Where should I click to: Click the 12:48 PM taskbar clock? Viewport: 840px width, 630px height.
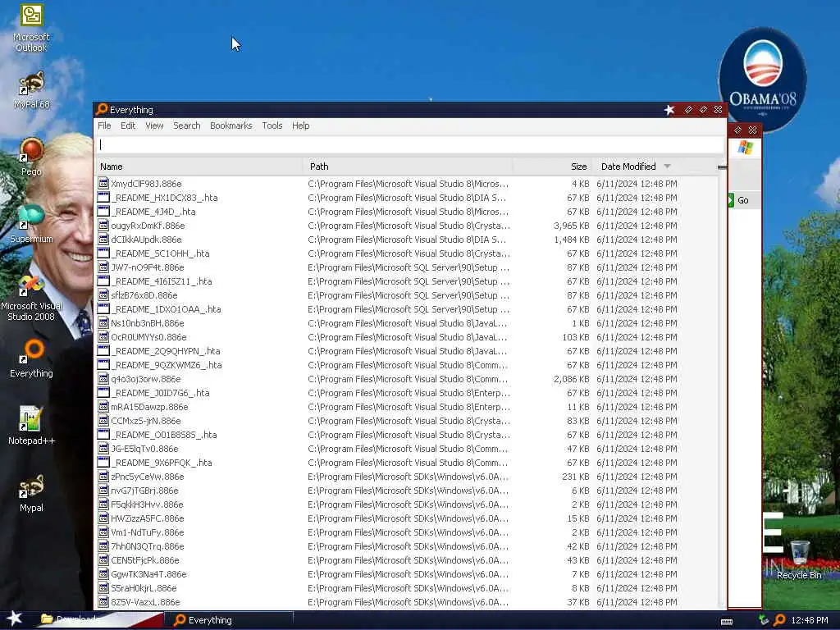click(809, 620)
